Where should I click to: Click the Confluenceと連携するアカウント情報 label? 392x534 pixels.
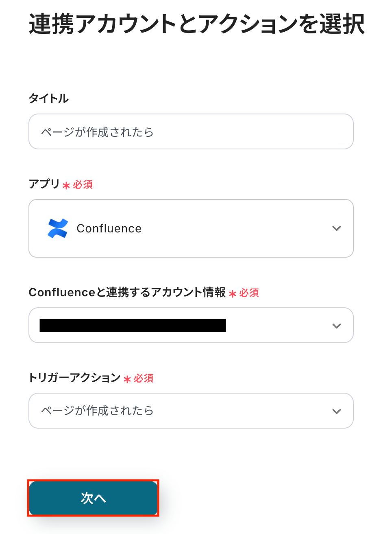click(127, 292)
